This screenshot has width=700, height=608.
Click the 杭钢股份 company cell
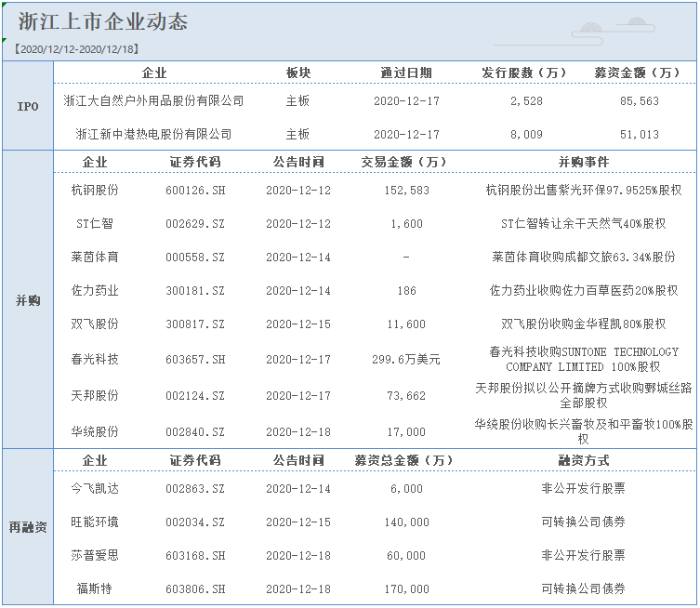tap(95, 191)
